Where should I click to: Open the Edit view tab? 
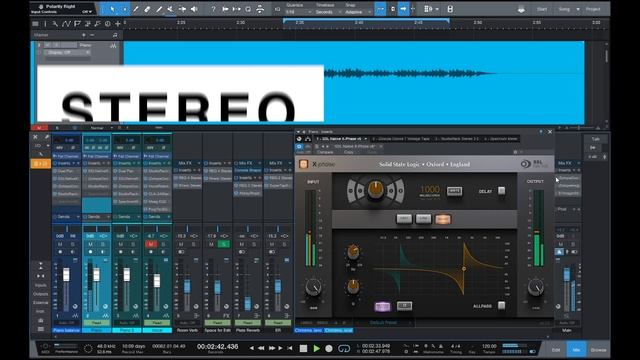(x=556, y=350)
